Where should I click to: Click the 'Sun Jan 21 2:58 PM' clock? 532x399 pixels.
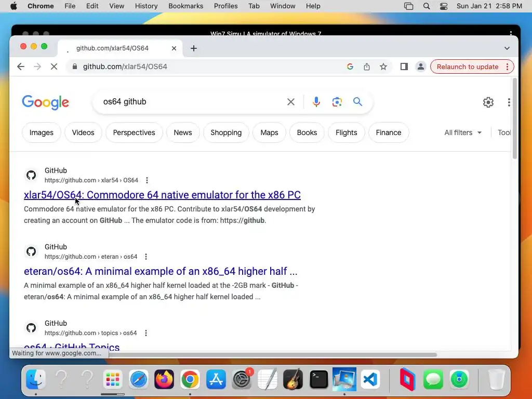[489, 6]
